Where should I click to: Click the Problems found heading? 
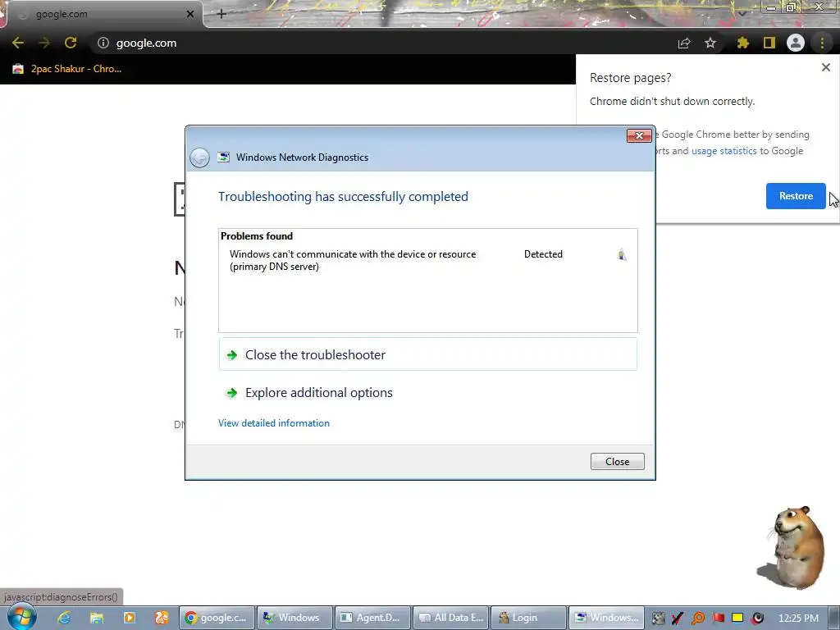[257, 236]
